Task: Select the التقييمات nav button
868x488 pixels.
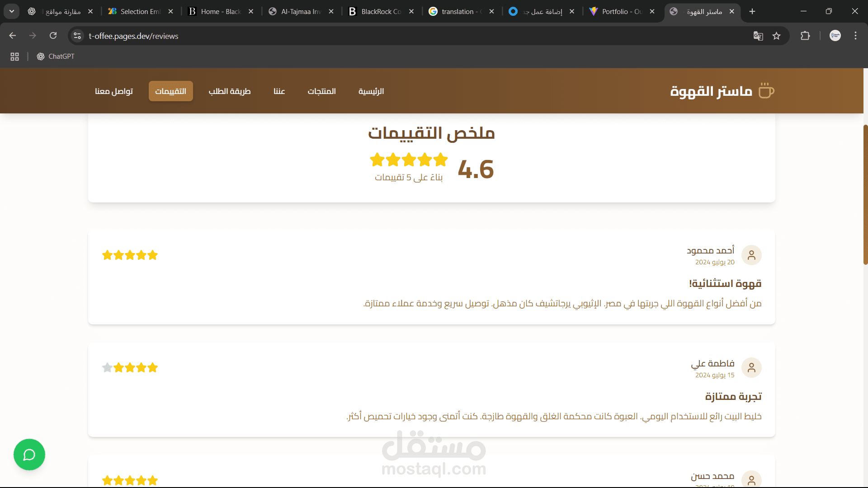Action: coord(171,91)
